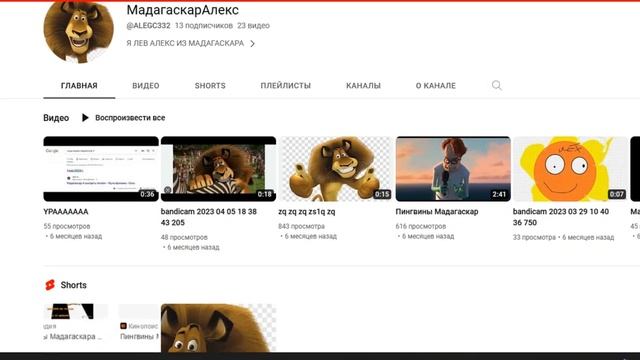Open the 0:18 lion and zebra thumbnail

pyautogui.click(x=218, y=169)
